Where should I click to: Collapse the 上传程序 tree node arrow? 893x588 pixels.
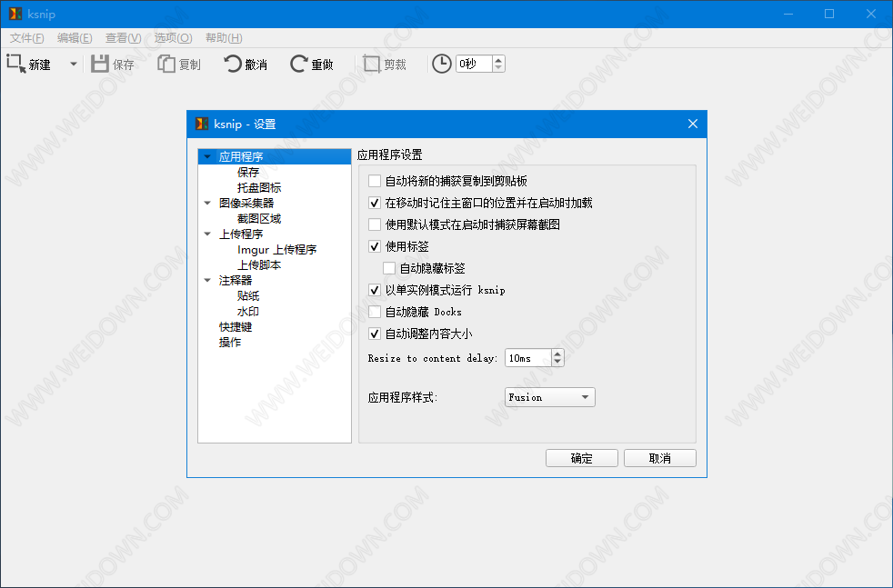pos(207,234)
